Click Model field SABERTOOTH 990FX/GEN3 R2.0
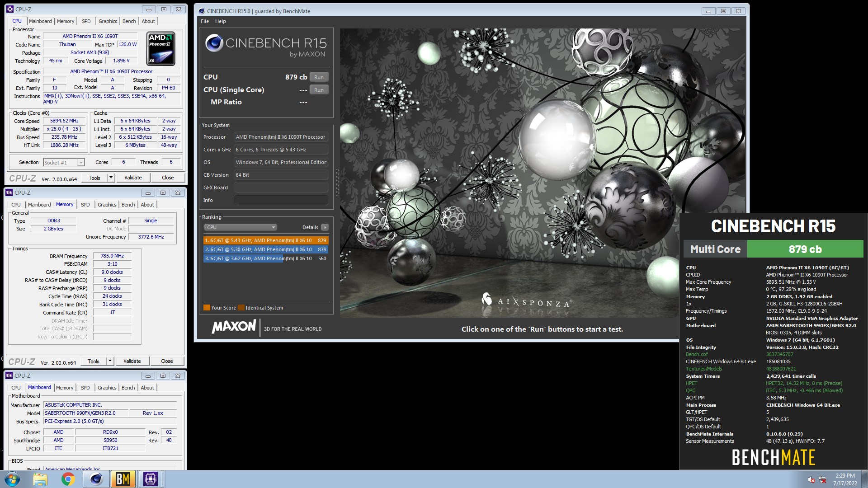 point(85,413)
